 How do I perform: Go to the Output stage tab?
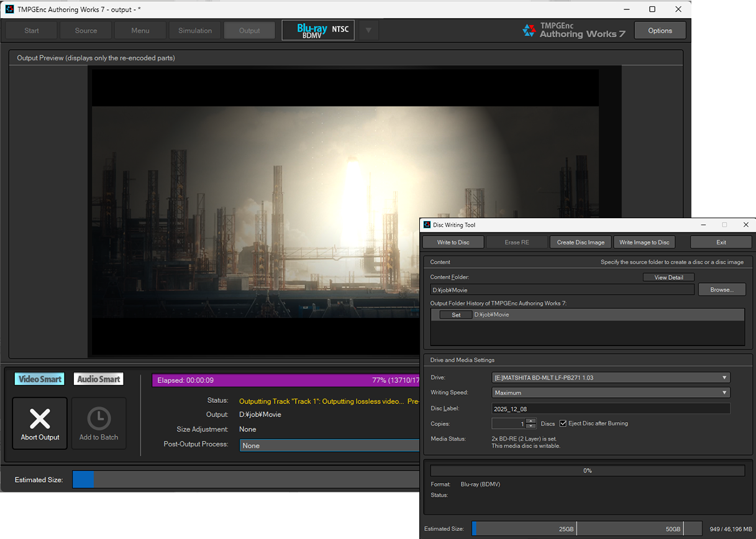pyautogui.click(x=250, y=30)
